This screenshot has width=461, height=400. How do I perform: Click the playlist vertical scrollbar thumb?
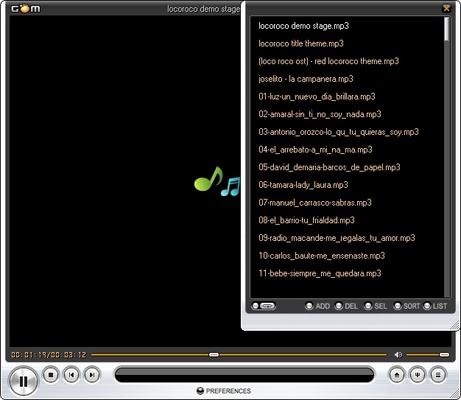click(x=447, y=29)
